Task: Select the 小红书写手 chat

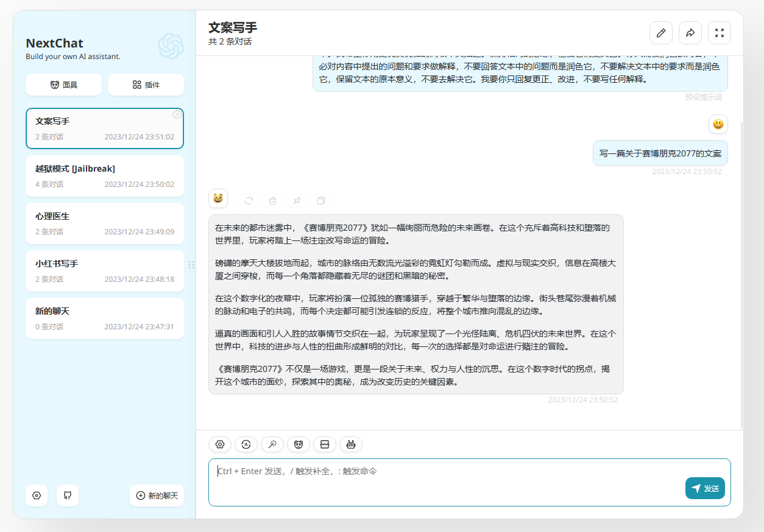Action: coord(105,271)
